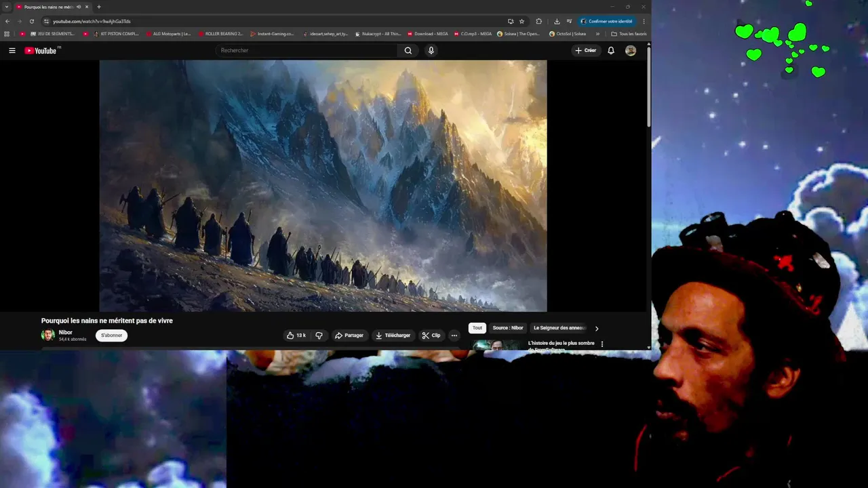Image resolution: width=868 pixels, height=488 pixels.
Task: Open ALG Motoparts bookmark
Action: click(168, 34)
